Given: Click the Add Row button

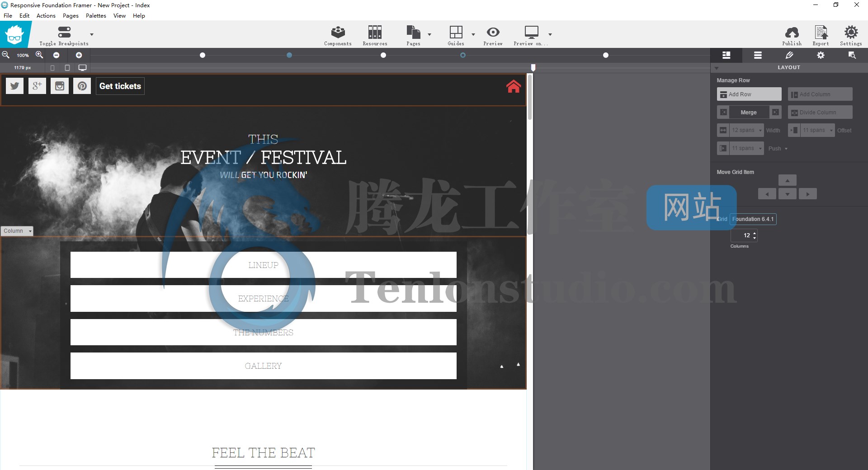Looking at the screenshot, I should (749, 94).
